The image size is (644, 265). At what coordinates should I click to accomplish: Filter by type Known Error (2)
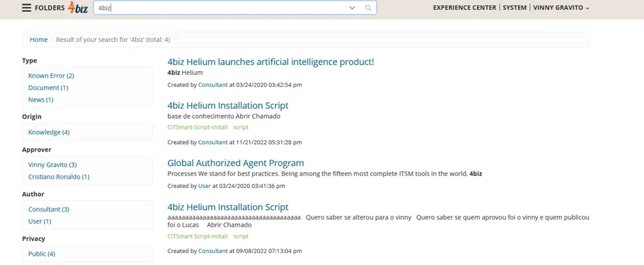point(51,76)
